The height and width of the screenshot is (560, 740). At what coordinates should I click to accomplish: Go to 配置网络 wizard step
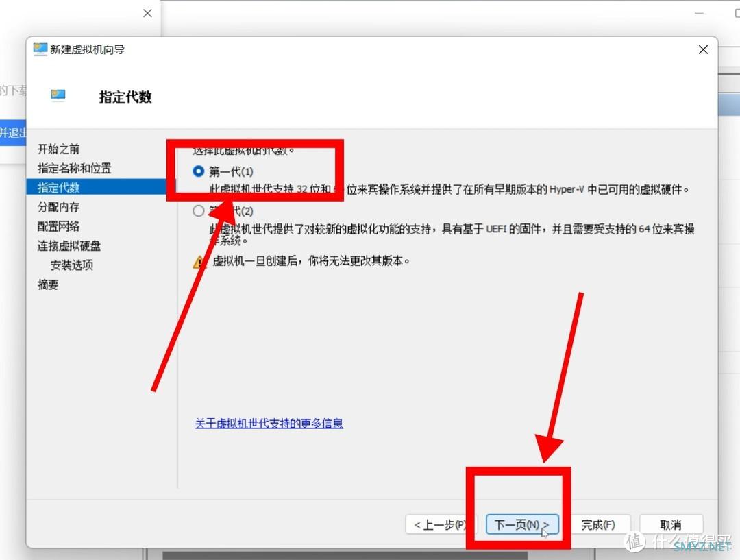58,226
